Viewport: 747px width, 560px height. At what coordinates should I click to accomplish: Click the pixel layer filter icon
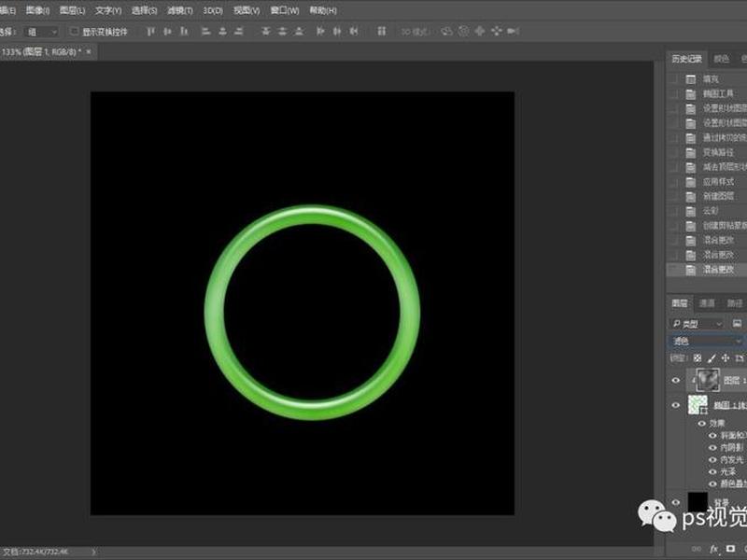(x=737, y=324)
